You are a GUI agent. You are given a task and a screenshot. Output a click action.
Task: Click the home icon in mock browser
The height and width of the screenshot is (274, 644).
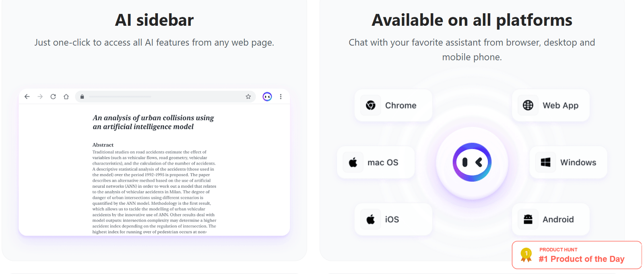[66, 97]
